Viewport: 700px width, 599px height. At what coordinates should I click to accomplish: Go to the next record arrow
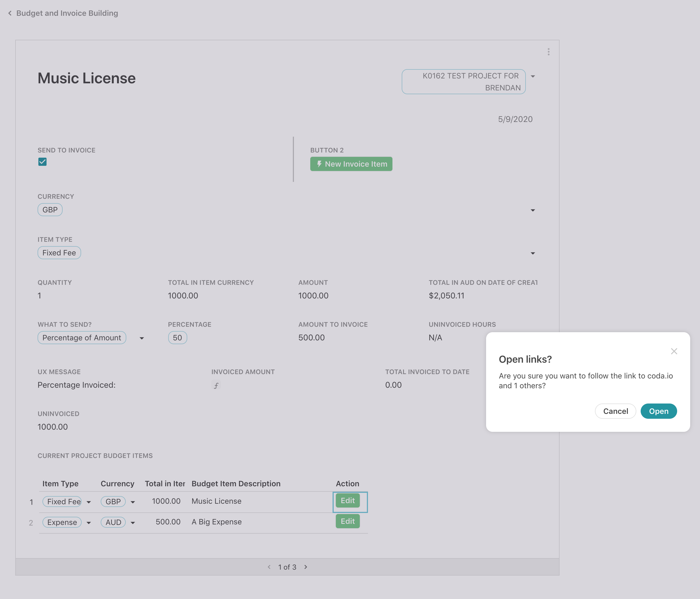point(306,567)
